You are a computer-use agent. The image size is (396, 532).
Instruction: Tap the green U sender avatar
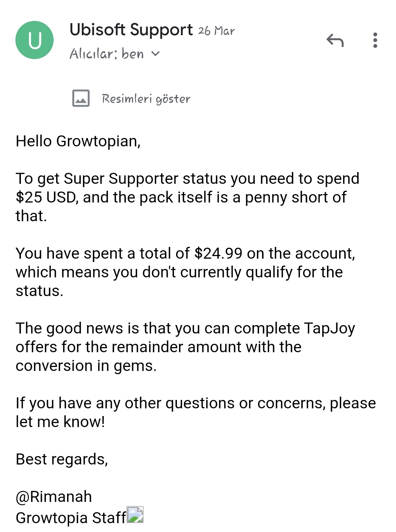click(x=34, y=40)
